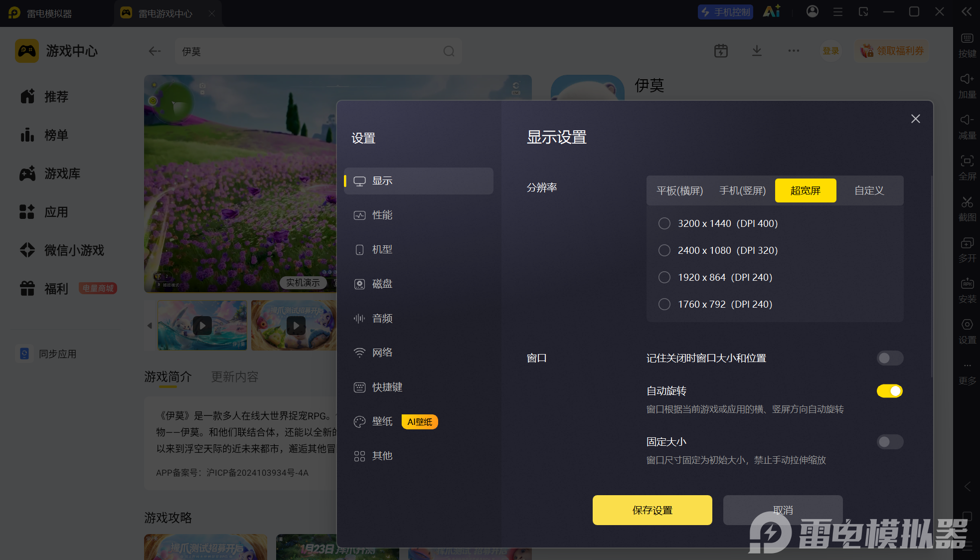Enable the 固定大小 toggle
980x560 pixels.
[x=890, y=442]
